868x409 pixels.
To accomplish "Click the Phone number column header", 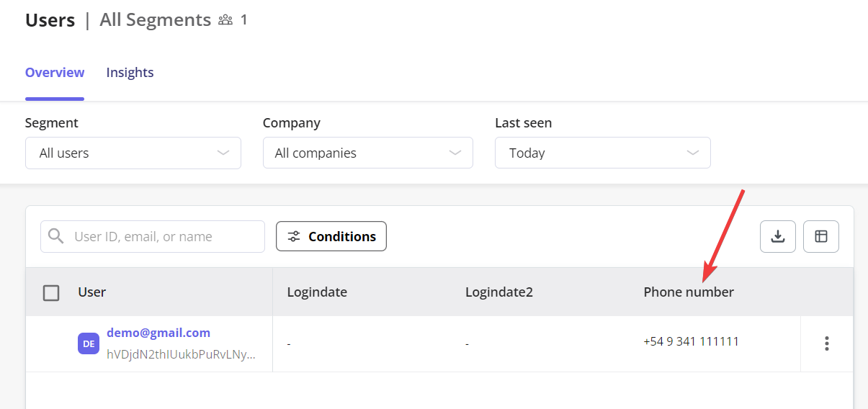I will [689, 292].
